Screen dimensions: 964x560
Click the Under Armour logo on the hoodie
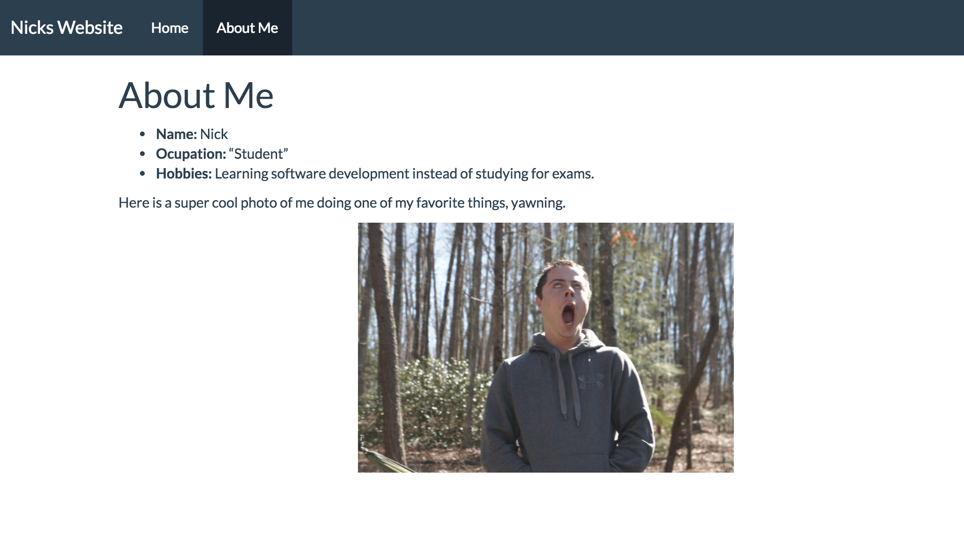click(589, 381)
